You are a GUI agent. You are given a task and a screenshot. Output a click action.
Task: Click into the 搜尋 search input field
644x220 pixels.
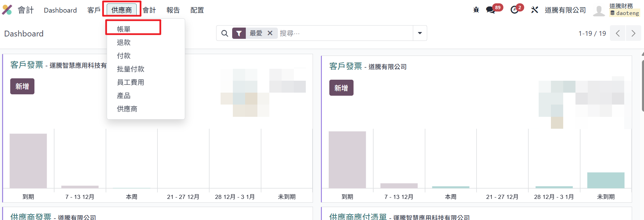pos(344,33)
